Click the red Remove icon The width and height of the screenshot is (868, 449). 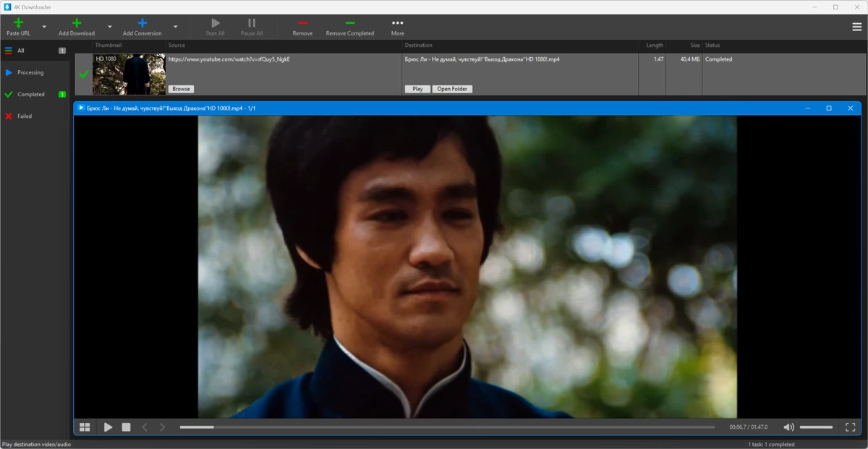(302, 23)
